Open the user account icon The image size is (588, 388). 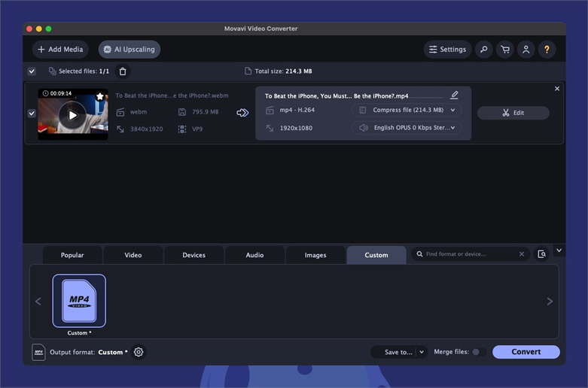[x=526, y=50]
